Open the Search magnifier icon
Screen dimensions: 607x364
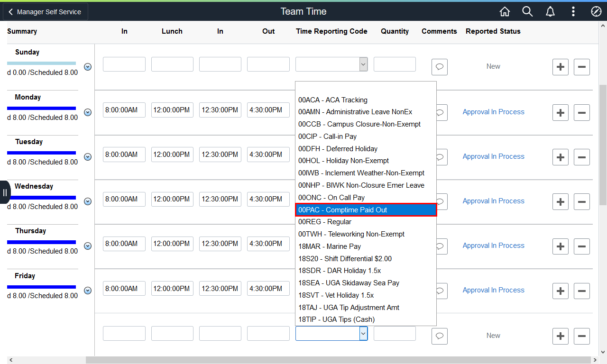click(x=527, y=12)
